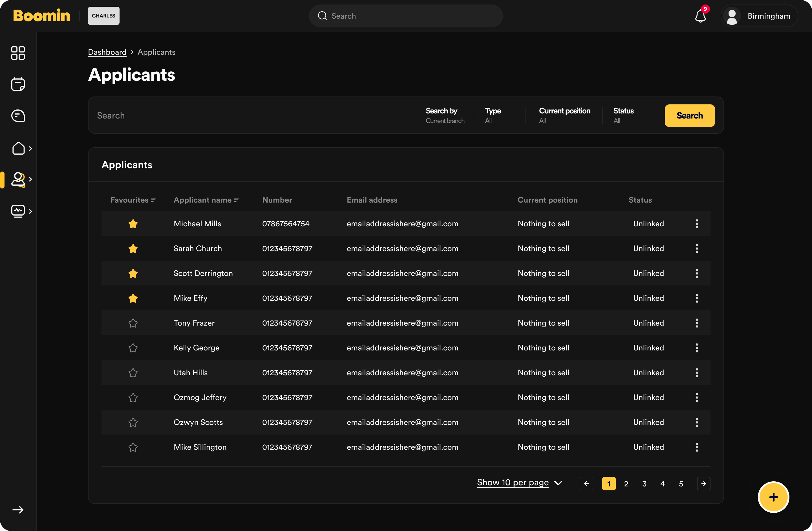This screenshot has height=531, width=812.
Task: Open the Birmingham account button
Action: (x=759, y=16)
